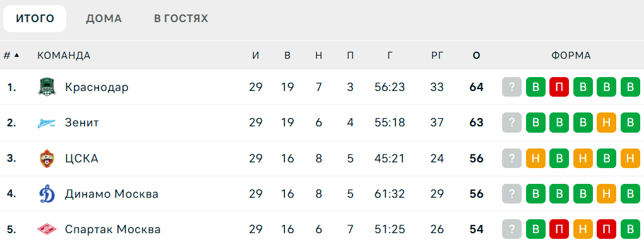
Task: Click the Спартак Москва club emblem
Action: pos(47,229)
